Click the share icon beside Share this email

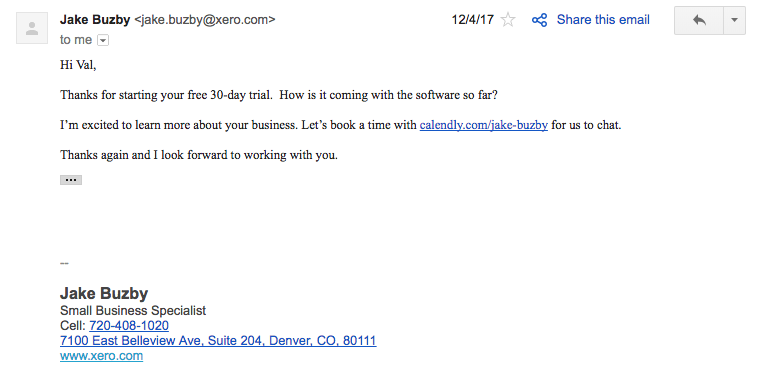click(539, 20)
